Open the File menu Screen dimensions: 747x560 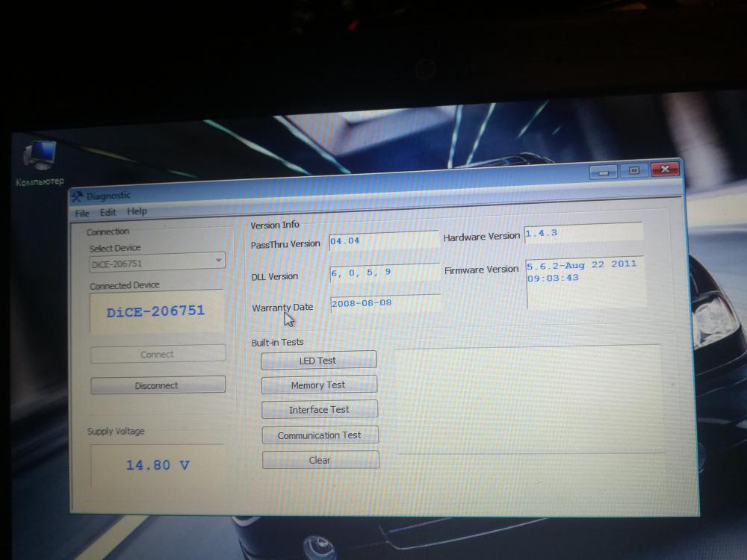point(82,214)
